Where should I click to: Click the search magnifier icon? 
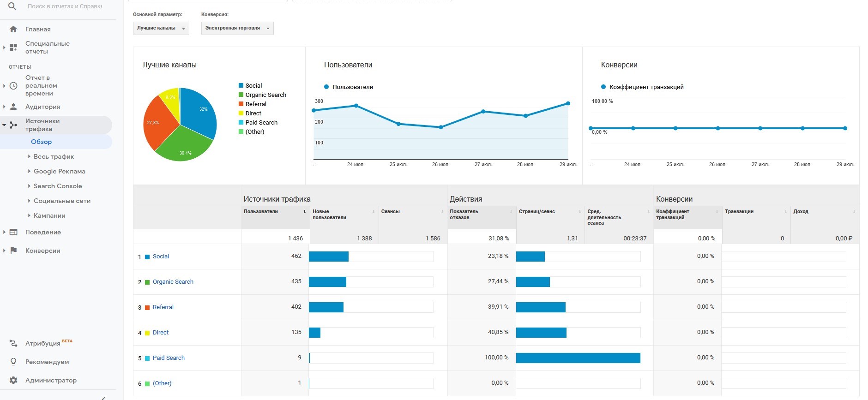pos(12,6)
